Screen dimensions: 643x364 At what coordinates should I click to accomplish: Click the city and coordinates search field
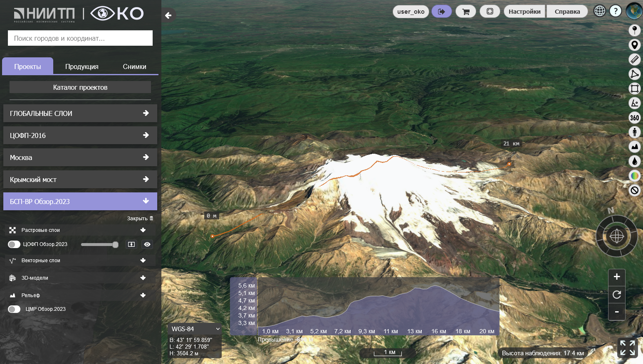pos(80,38)
